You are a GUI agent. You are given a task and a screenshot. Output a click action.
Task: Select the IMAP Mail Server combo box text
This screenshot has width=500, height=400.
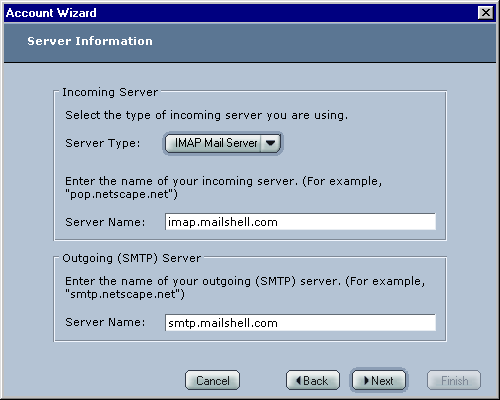[x=216, y=143]
